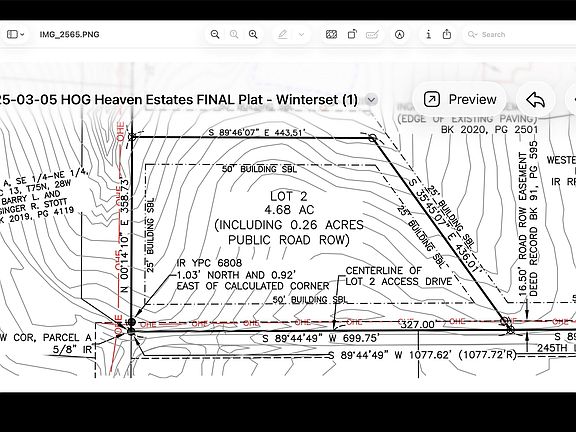
Task: Select the highlight pen tool
Action: click(282, 35)
